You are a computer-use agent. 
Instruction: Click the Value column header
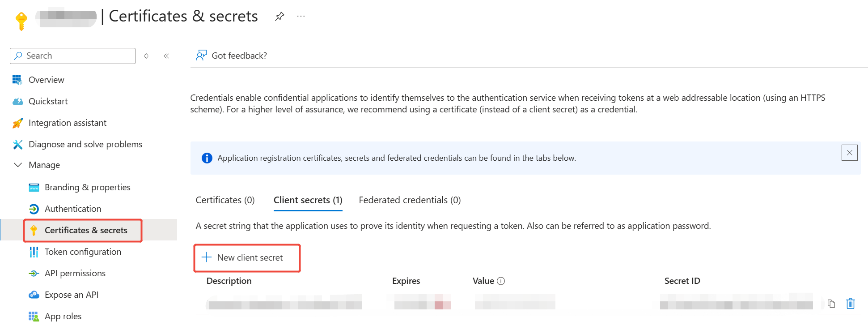click(x=483, y=281)
